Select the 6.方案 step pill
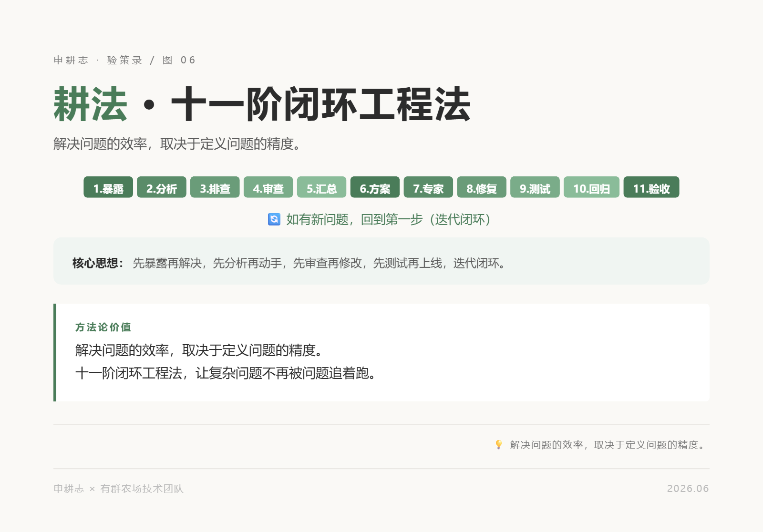This screenshot has width=763, height=532. click(x=375, y=187)
